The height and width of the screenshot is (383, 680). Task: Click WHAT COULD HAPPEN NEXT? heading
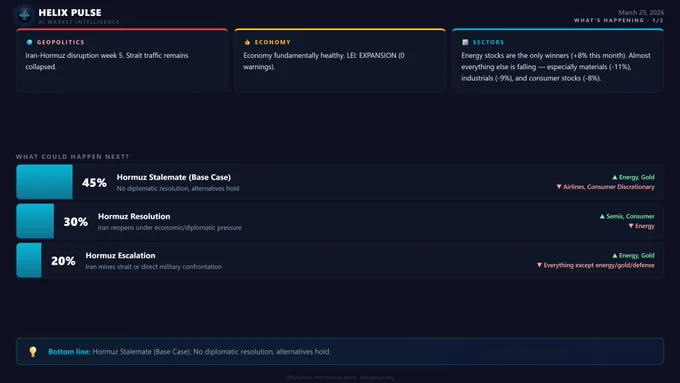coord(72,157)
